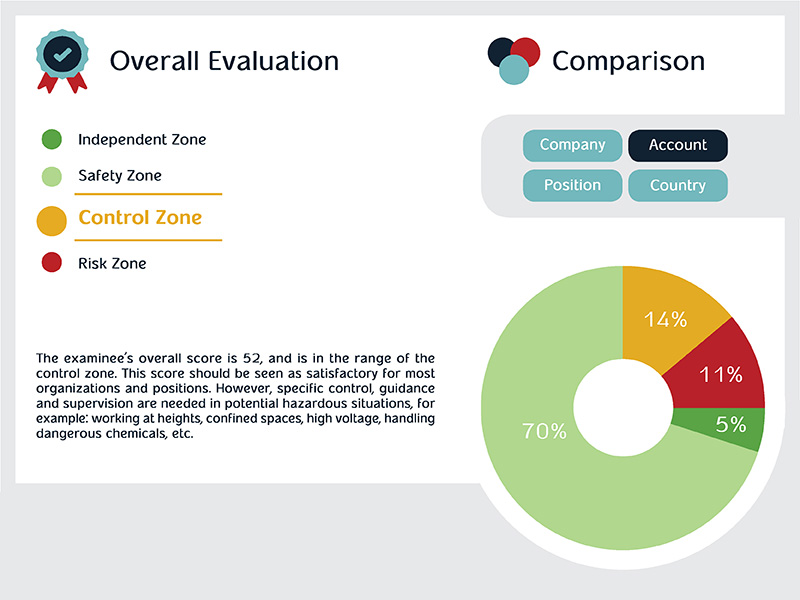
Task: Click the Safety Zone light green dot
Action: pyautogui.click(x=52, y=177)
